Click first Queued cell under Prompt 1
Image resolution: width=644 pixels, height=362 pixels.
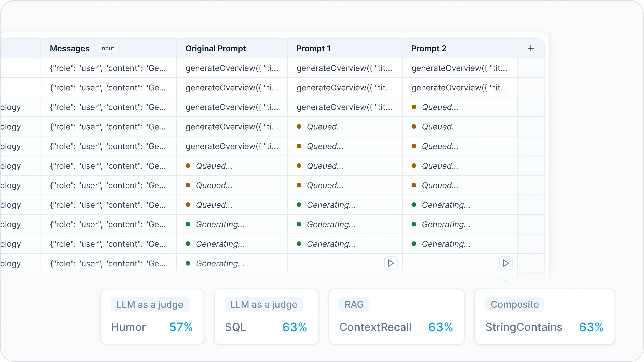click(x=325, y=127)
